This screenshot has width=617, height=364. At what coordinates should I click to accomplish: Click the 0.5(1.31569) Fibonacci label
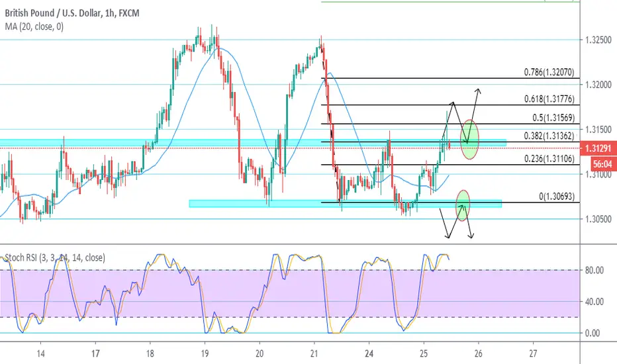[x=553, y=118]
